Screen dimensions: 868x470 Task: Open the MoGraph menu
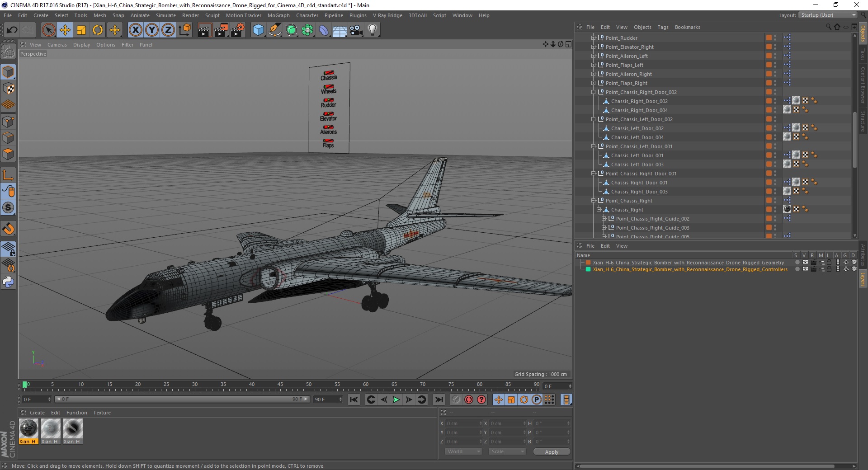pyautogui.click(x=278, y=15)
